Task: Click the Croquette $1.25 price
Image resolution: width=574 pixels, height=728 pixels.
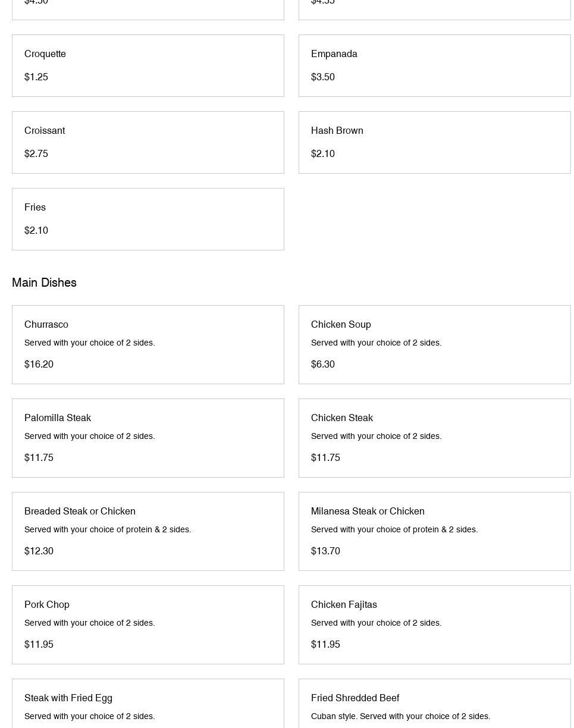Action: [x=36, y=77]
